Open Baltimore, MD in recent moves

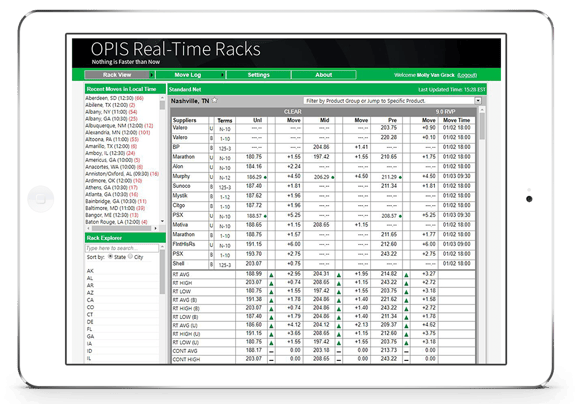(115, 208)
